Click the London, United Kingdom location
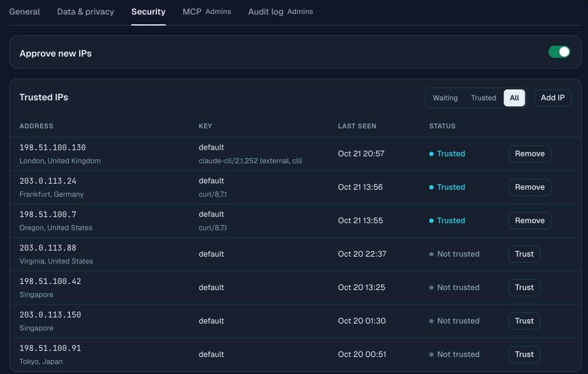This screenshot has height=374, width=588. coord(60,161)
